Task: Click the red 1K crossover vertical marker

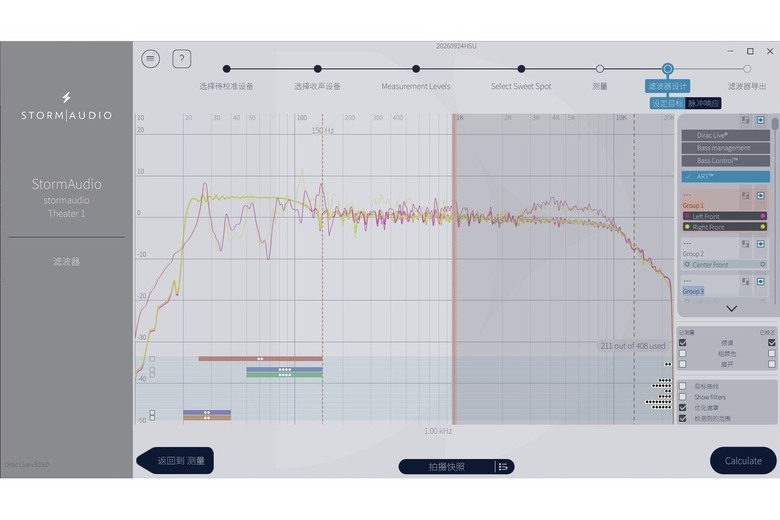Action: (x=454, y=269)
